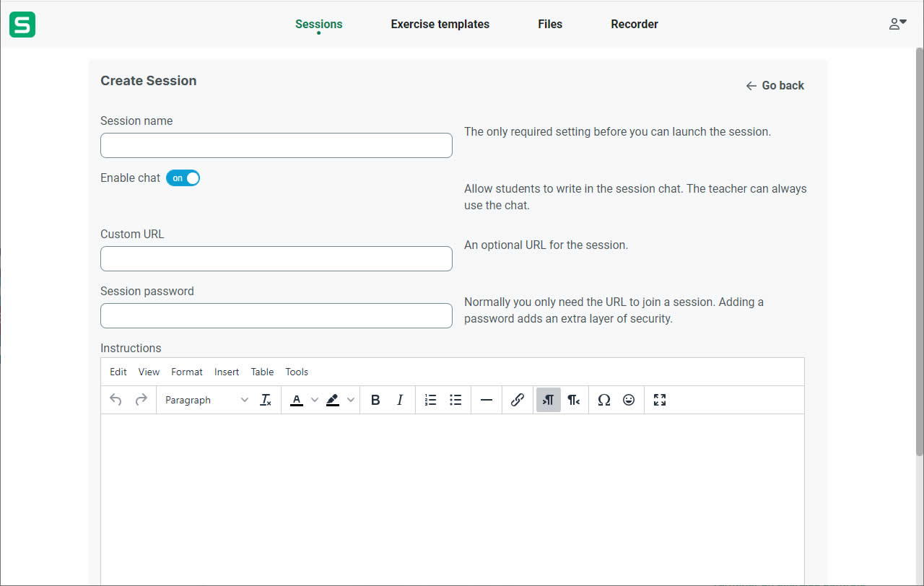The width and height of the screenshot is (924, 586).
Task: Switch editor to fullscreen mode
Action: coord(660,400)
